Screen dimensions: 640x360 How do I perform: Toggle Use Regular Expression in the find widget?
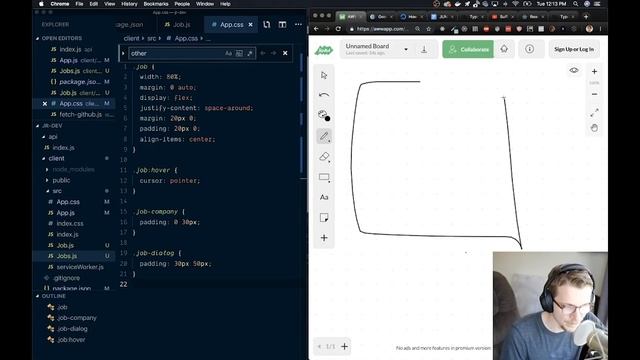[249, 53]
